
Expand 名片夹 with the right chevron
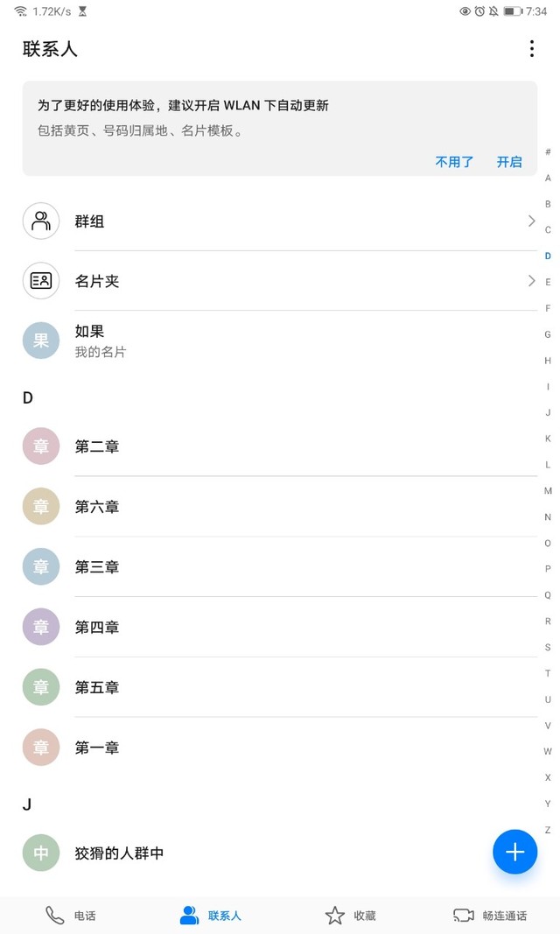[530, 281]
